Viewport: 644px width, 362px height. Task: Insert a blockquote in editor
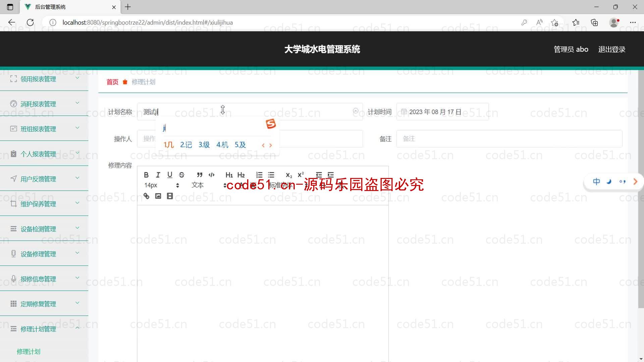(x=200, y=175)
